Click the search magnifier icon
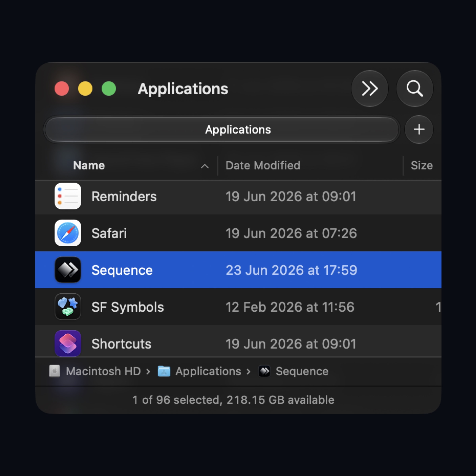 pyautogui.click(x=415, y=88)
